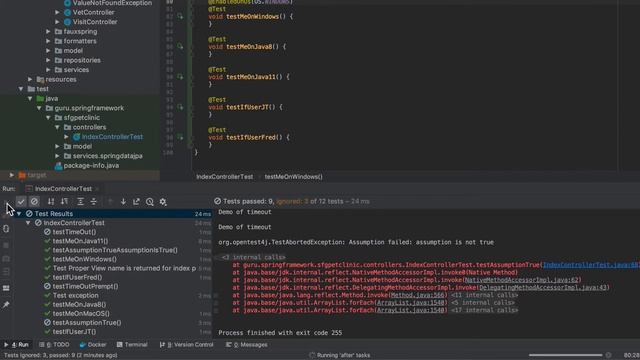
Task: Expand the <3 internal calls> fold
Action: [x=253, y=257]
